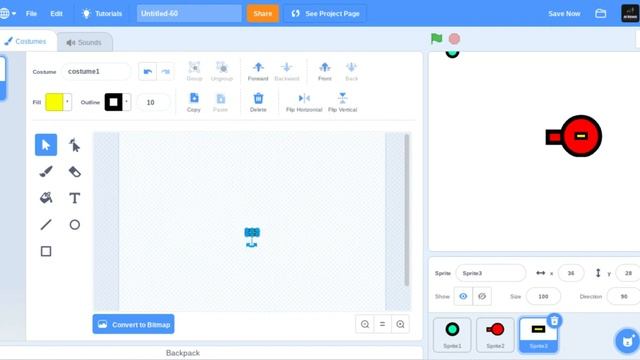Open the Outline color dropdown
The image size is (640, 360).
point(127,102)
